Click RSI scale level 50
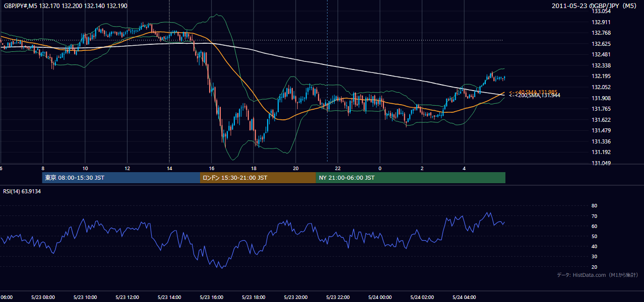Viewport: 644px width, 302px height. (x=594, y=236)
